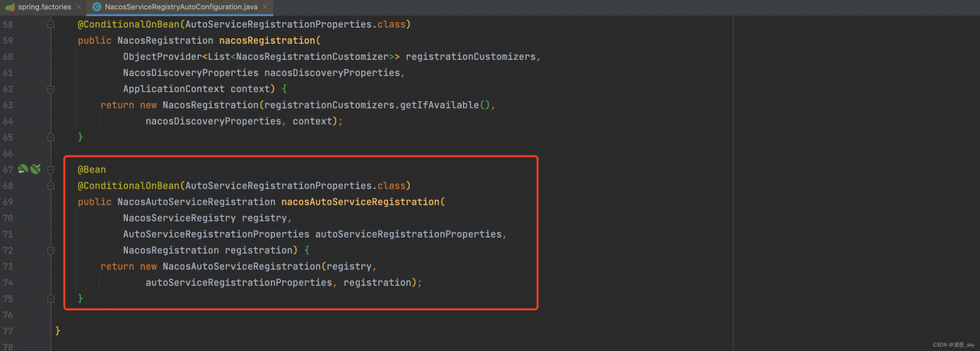This screenshot has height=351, width=980.
Task: Click @ConditionalOnBean on line 58
Action: (x=129, y=25)
